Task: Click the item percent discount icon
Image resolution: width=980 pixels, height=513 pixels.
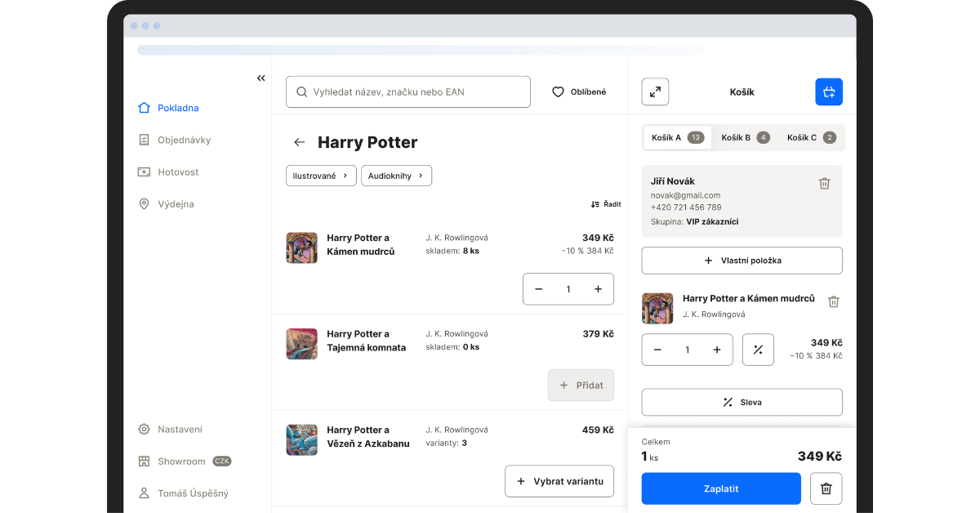Action: (758, 350)
